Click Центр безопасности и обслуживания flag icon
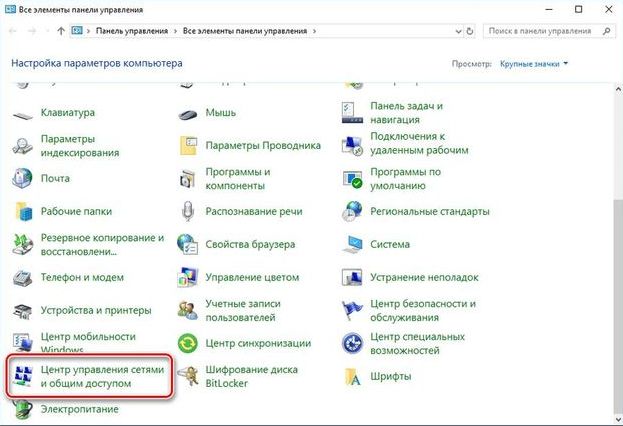 (352, 310)
